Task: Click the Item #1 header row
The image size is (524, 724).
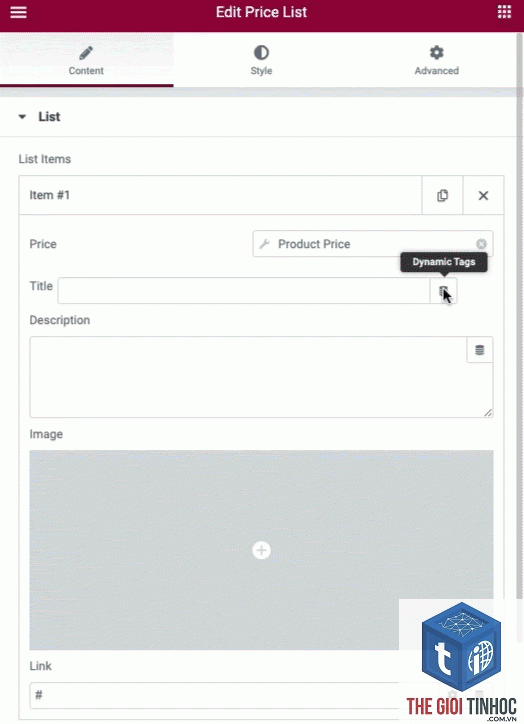Action: coord(220,195)
